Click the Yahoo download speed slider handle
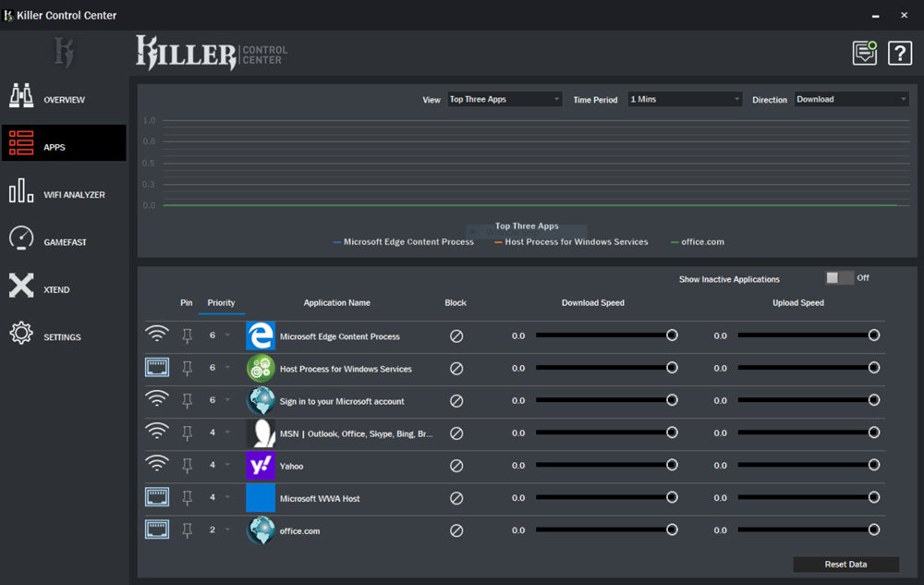The width and height of the screenshot is (924, 585). click(672, 466)
